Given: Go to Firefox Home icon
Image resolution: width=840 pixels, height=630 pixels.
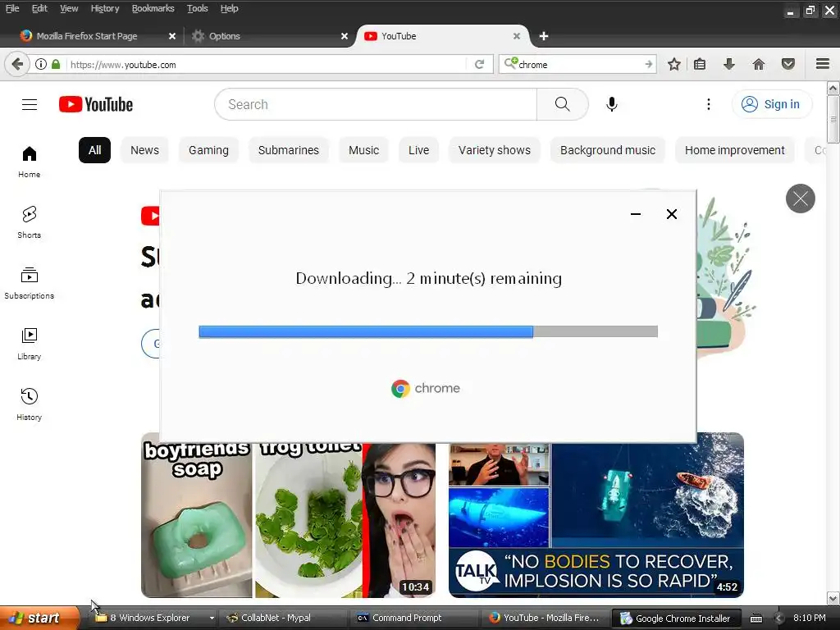Looking at the screenshot, I should pyautogui.click(x=759, y=64).
